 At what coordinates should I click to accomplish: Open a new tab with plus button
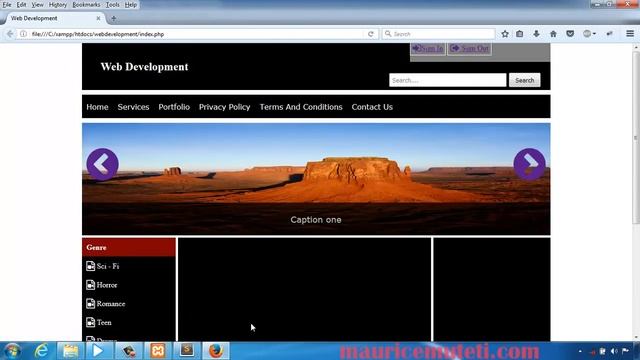click(x=113, y=18)
